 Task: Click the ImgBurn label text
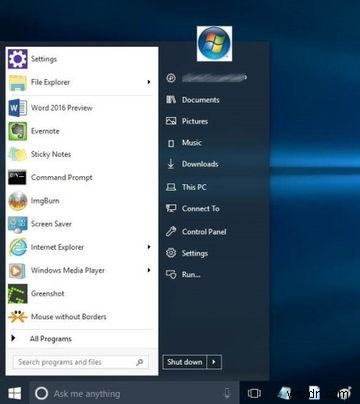point(45,201)
